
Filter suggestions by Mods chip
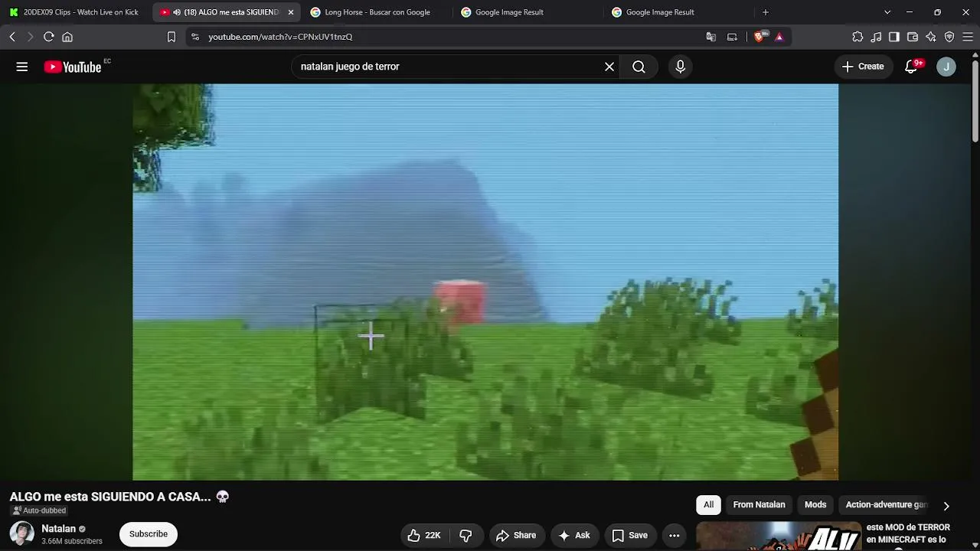(x=815, y=505)
